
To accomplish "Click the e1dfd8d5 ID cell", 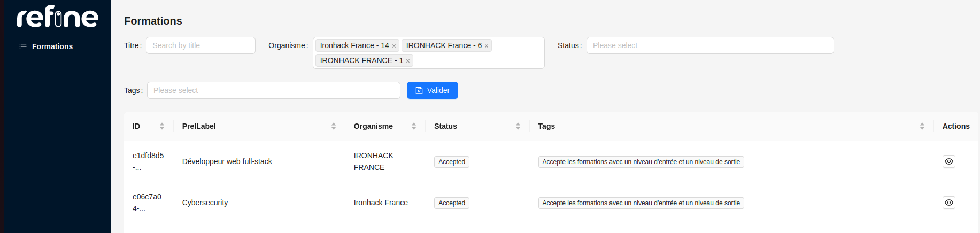I will (148, 161).
